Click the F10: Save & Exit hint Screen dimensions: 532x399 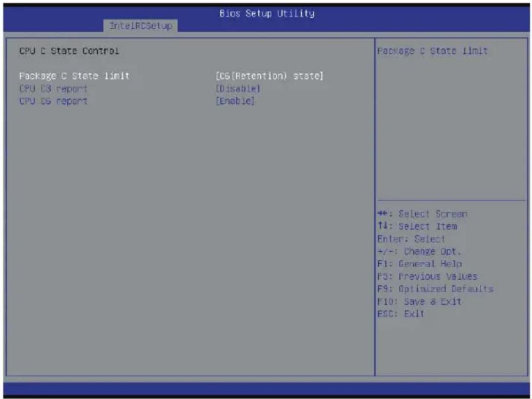[419, 301]
